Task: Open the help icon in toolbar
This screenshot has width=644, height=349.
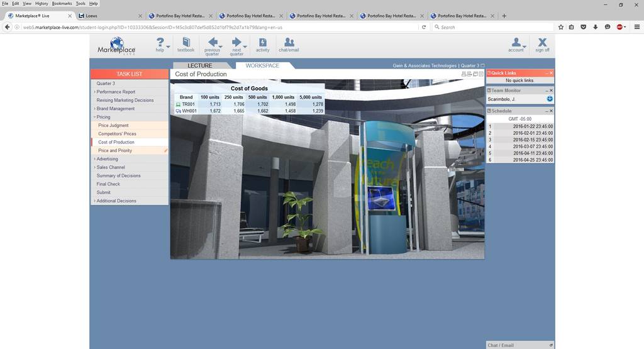Action: tap(160, 42)
